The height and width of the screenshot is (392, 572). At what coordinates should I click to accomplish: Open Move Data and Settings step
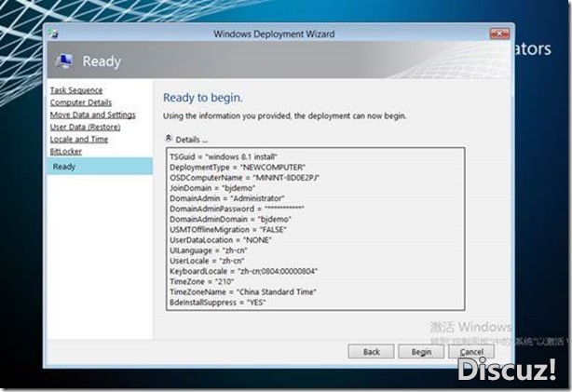(x=92, y=115)
